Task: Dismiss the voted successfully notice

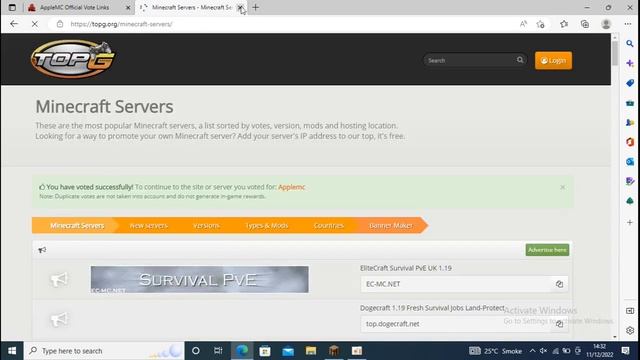Action: pos(562,187)
